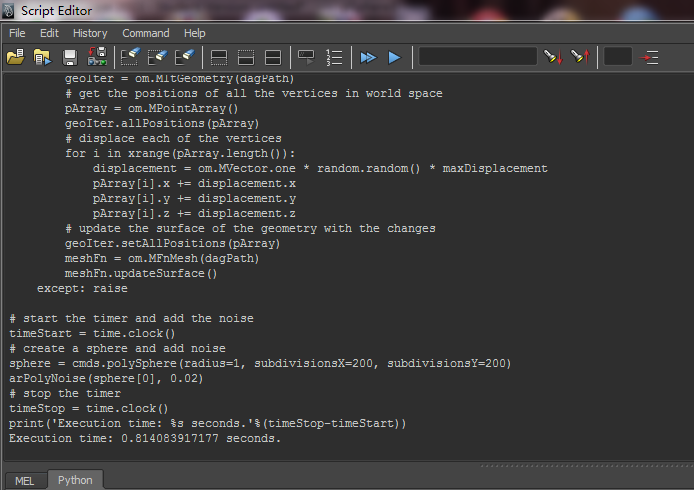Viewport: 694px width, 490px height.
Task: Click the Clear History eraser icon
Action: [130, 57]
